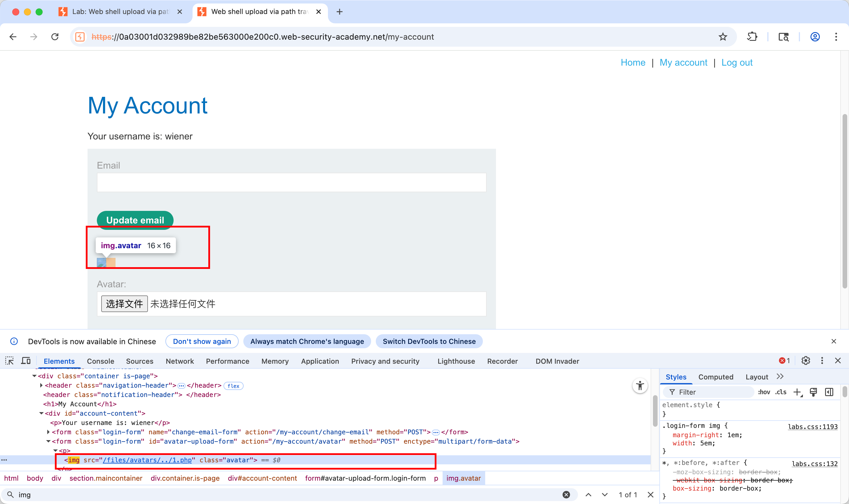Toggle the device toolbar icon

click(26, 361)
